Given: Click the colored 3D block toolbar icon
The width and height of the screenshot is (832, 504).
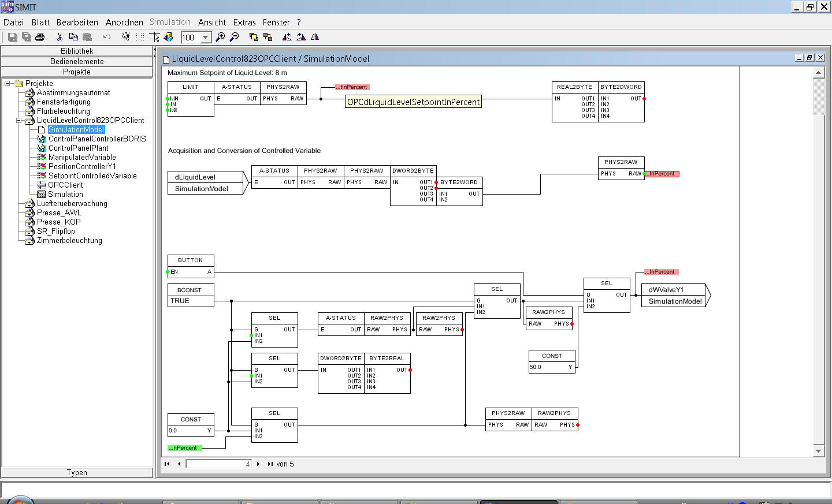Looking at the screenshot, I should 168,37.
